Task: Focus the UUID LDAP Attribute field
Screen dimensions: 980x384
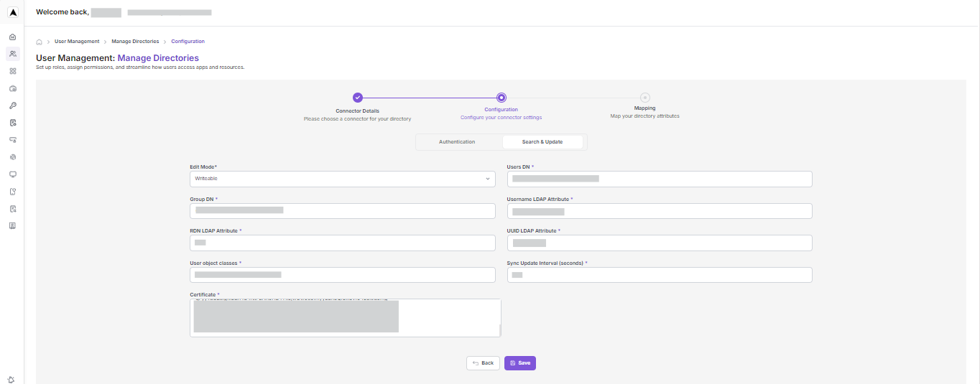Action: tap(660, 243)
